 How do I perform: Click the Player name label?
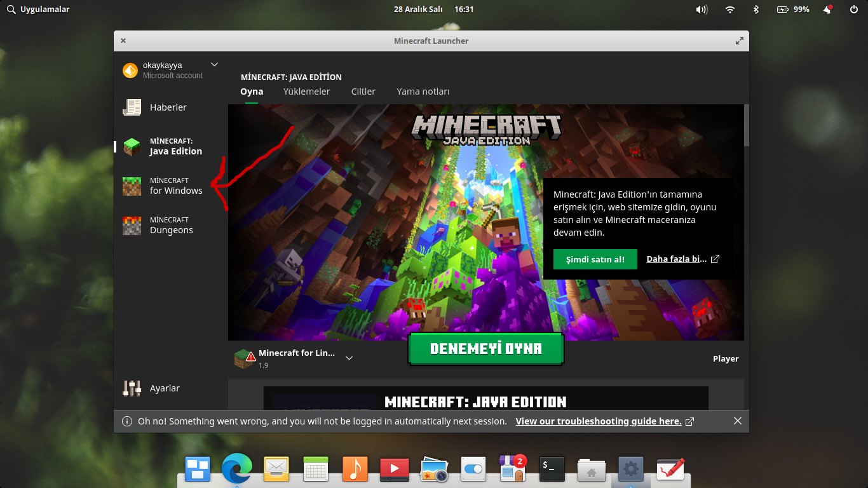pyautogui.click(x=726, y=359)
